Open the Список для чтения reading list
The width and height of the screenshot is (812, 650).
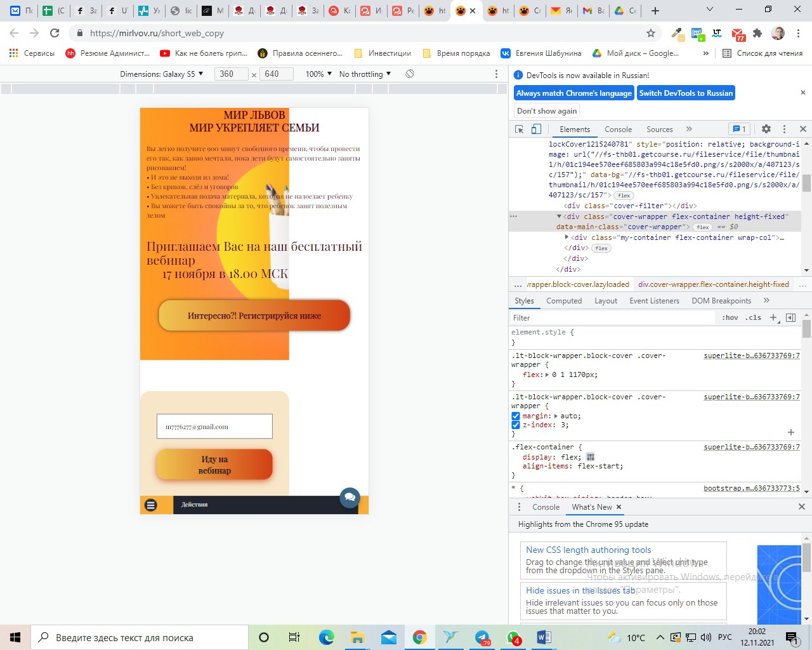(x=763, y=53)
